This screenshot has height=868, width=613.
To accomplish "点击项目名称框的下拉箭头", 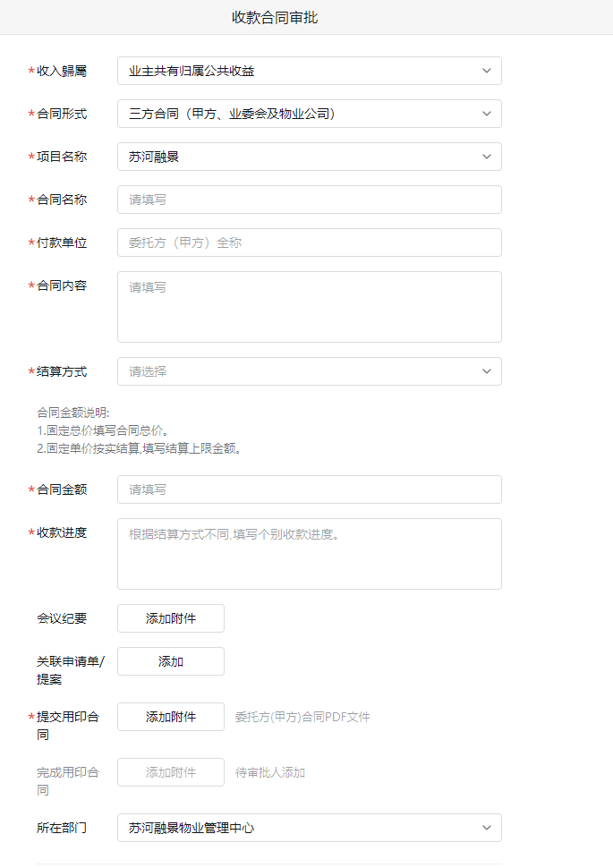I will (486, 157).
